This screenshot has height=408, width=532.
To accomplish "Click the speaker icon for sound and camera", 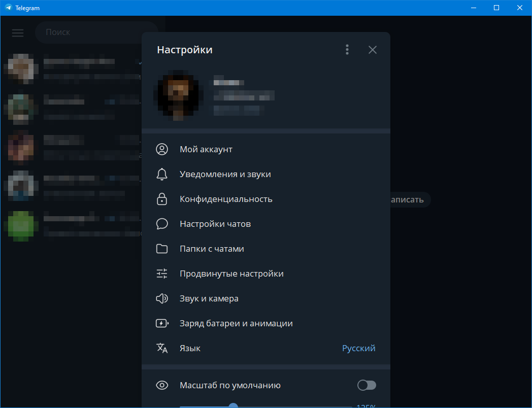I will click(162, 298).
